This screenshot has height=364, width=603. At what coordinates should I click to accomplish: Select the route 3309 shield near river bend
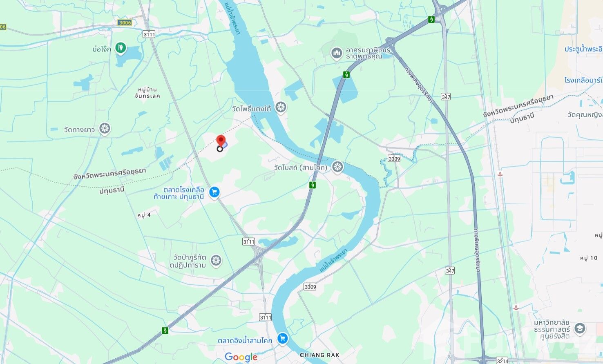310,287
